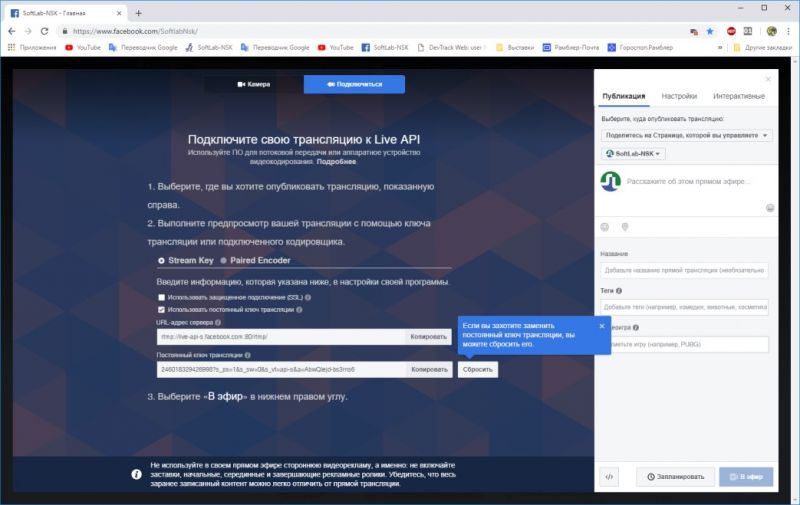Click the address bar URL
800x505 pixels.
(x=135, y=31)
